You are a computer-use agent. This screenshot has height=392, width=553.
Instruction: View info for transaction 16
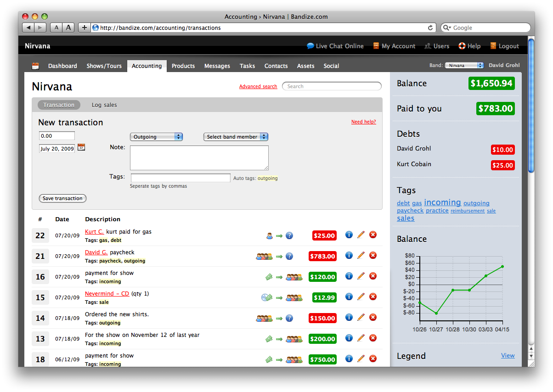pos(349,276)
